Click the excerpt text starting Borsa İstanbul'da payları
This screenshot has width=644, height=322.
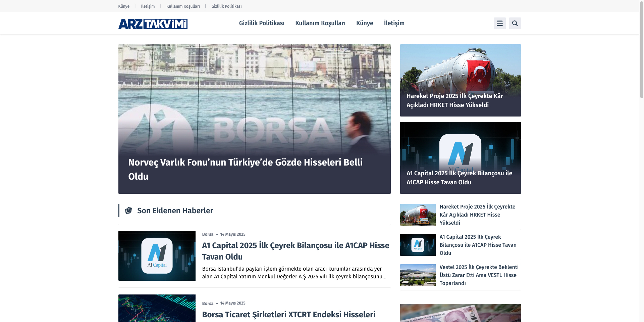pos(294,273)
